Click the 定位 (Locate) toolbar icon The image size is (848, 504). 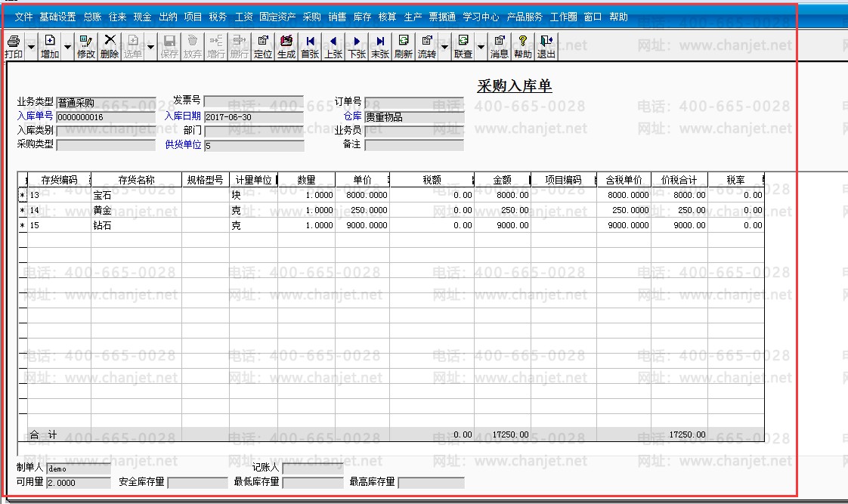click(263, 46)
